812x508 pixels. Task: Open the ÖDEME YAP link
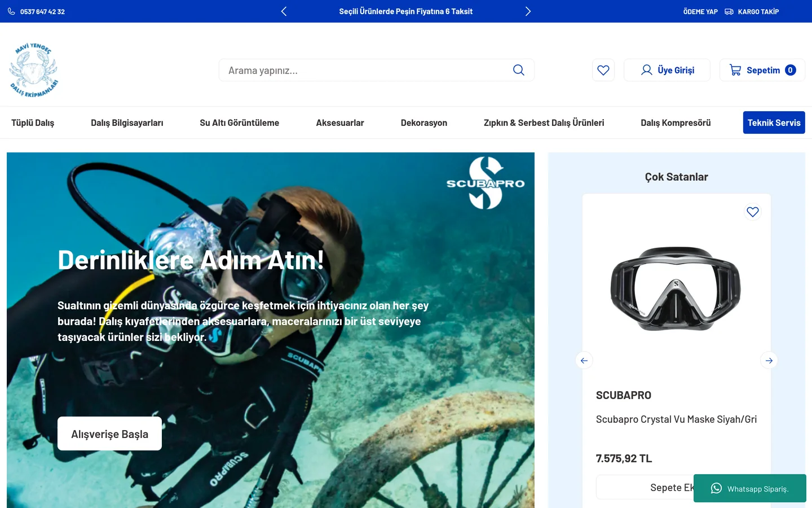[700, 12]
